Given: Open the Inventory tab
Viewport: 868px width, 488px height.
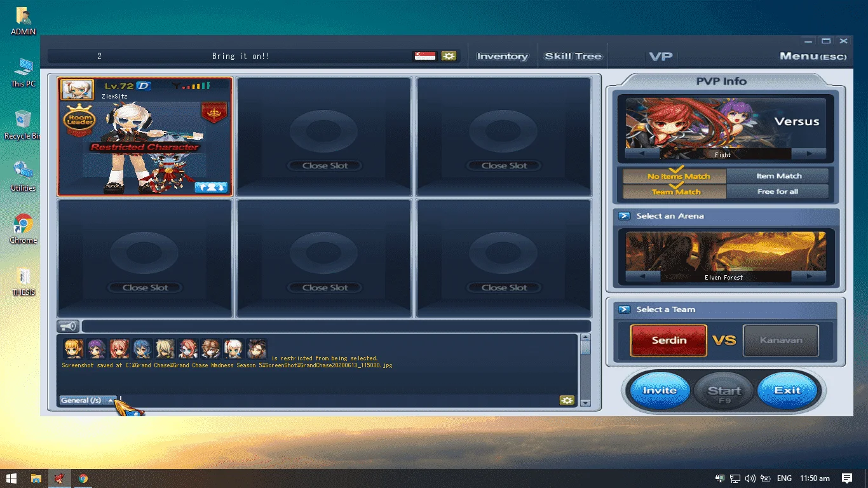Looking at the screenshot, I should click(503, 56).
